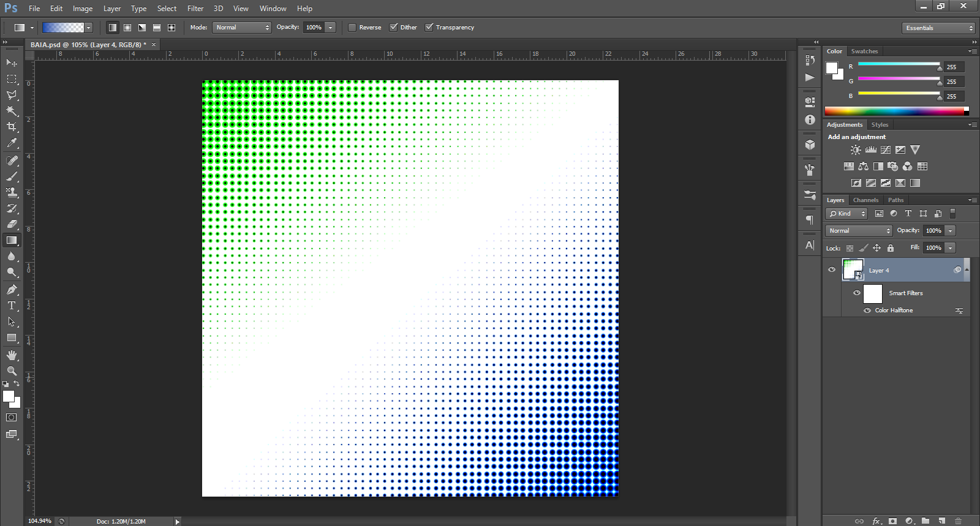Select the History Brush tool
The image size is (980, 526).
(12, 208)
